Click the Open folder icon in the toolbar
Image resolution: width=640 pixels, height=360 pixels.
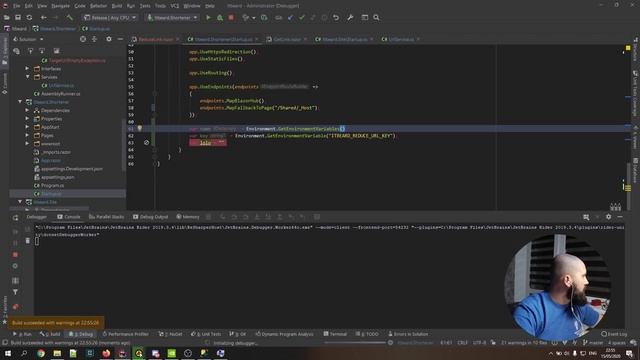click(x=7, y=18)
